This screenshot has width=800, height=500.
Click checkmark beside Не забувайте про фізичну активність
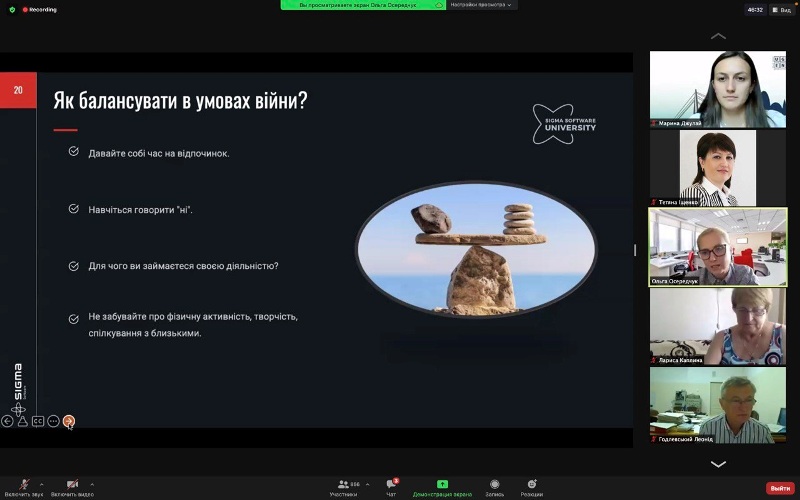[73, 319]
